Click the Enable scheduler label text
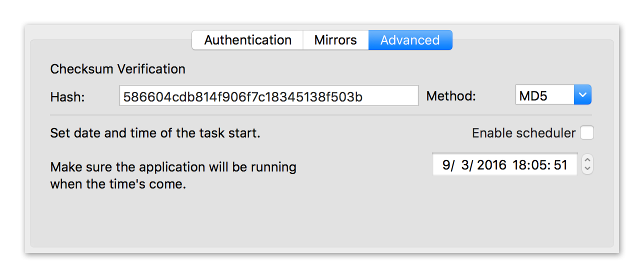 (x=523, y=133)
